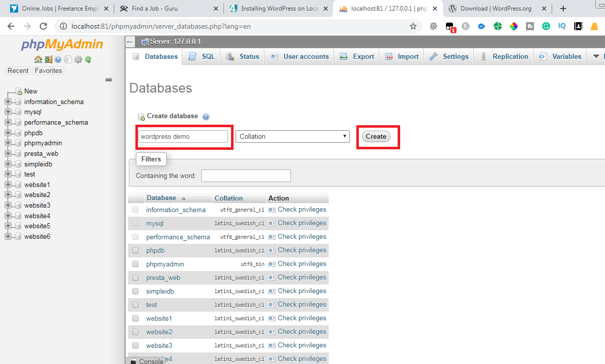Open the Collation dropdown
The image size is (605, 364).
pos(292,136)
